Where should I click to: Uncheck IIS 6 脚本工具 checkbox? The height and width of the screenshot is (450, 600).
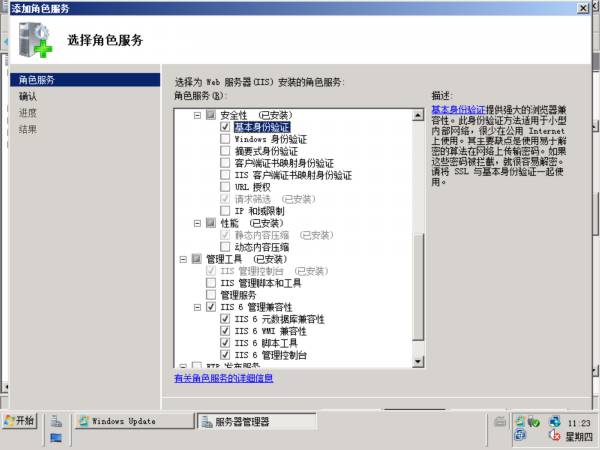225,342
